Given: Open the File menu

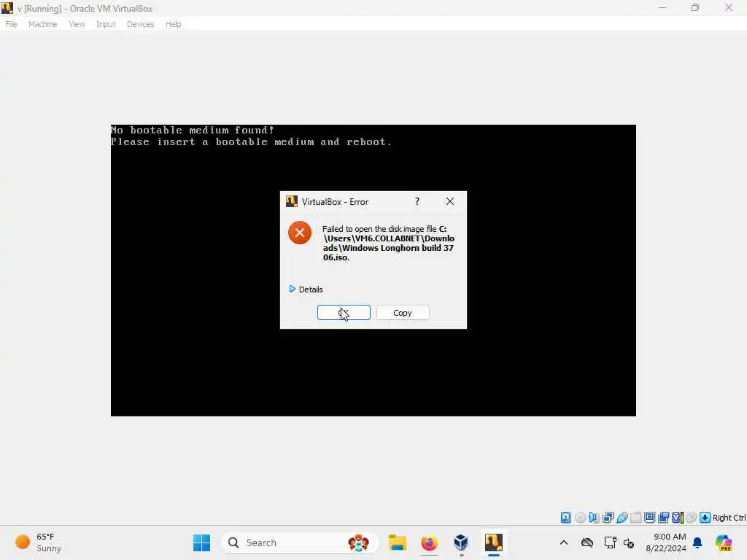Looking at the screenshot, I should 11,24.
